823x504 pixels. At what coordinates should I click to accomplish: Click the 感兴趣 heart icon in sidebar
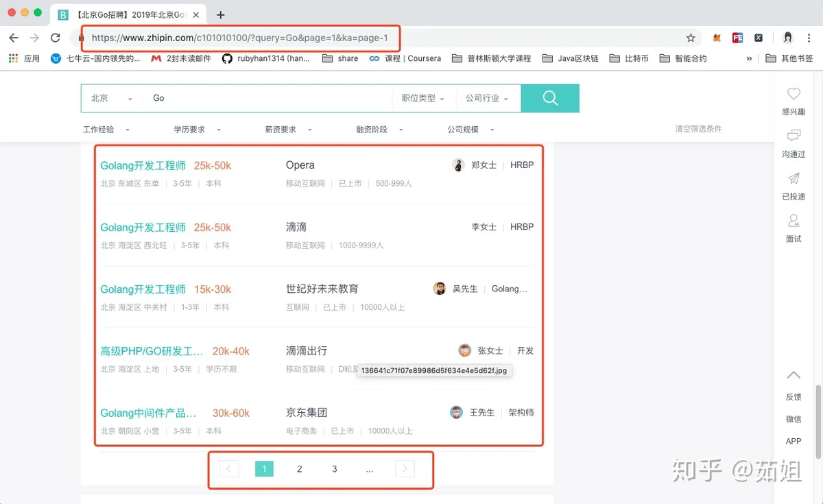point(794,95)
